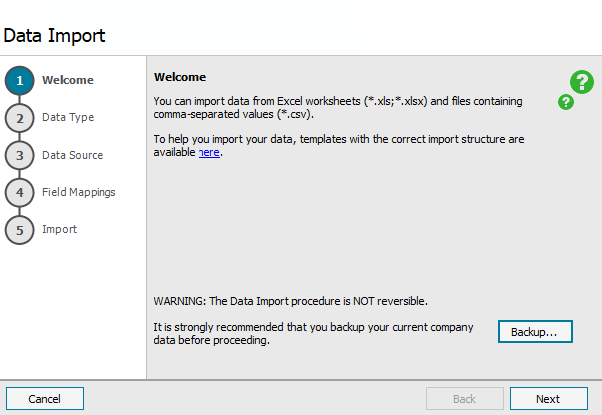Click Next to continue the wizard
602x415 pixels.
pos(549,398)
